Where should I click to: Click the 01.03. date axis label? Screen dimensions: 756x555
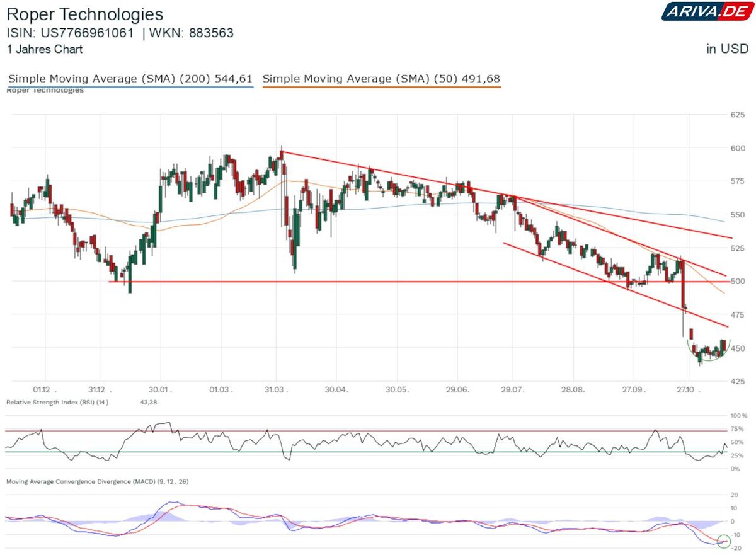(222, 390)
